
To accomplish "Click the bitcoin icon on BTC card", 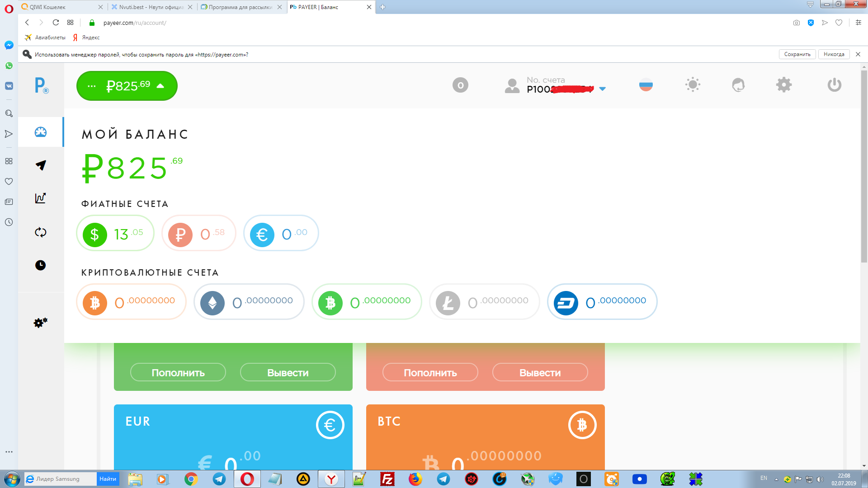I will click(582, 425).
